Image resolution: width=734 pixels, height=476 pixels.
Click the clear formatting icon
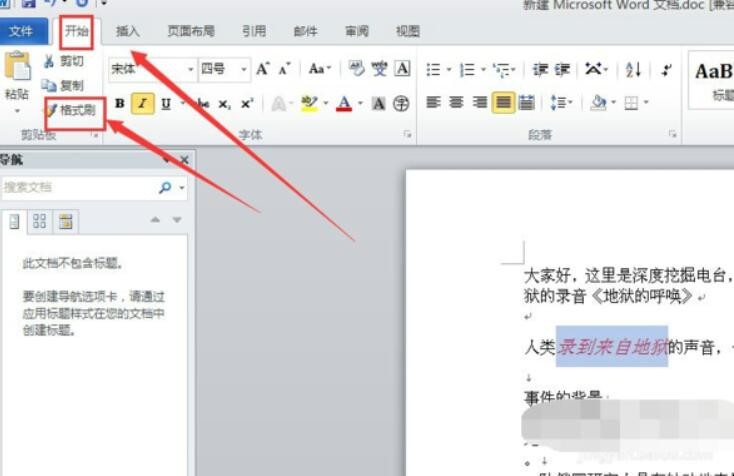click(x=356, y=69)
